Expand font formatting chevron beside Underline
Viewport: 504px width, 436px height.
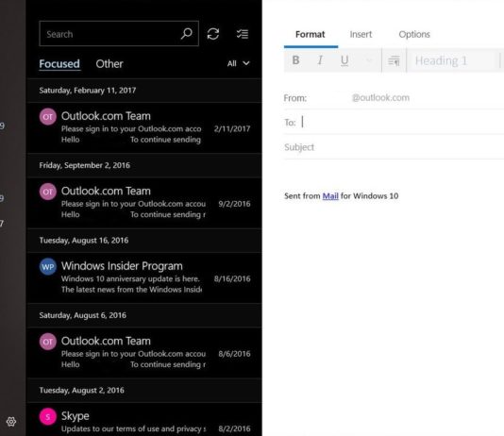point(369,60)
